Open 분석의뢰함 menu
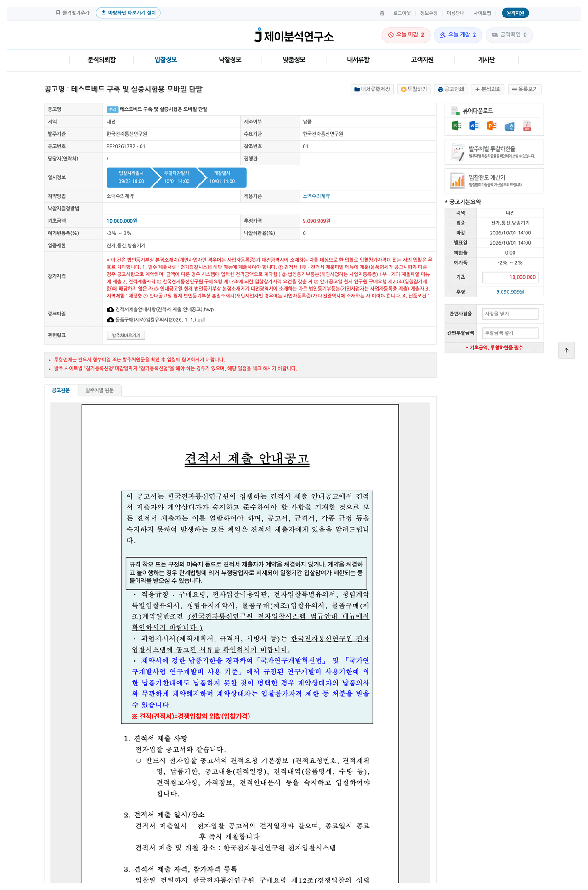The width and height of the screenshot is (588, 890). (x=102, y=60)
